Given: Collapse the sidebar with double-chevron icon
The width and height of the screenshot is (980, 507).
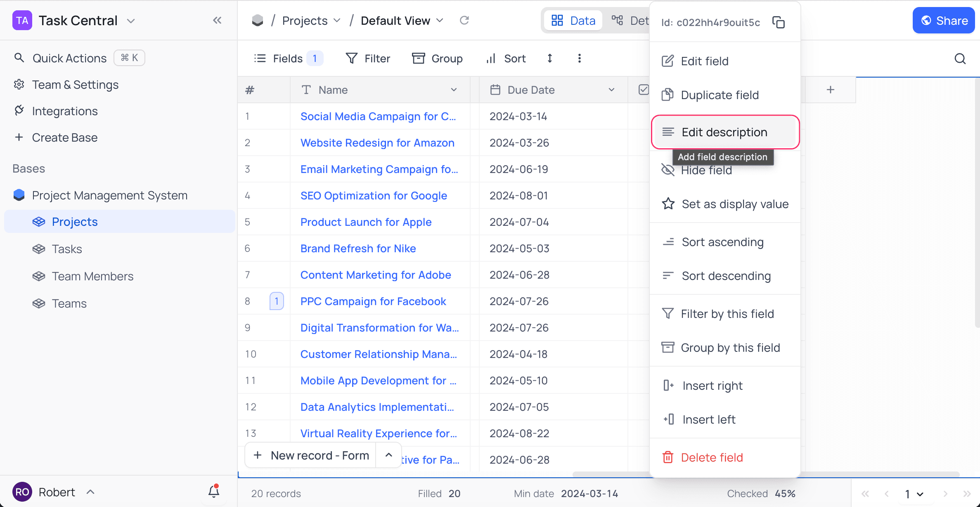Looking at the screenshot, I should point(217,20).
